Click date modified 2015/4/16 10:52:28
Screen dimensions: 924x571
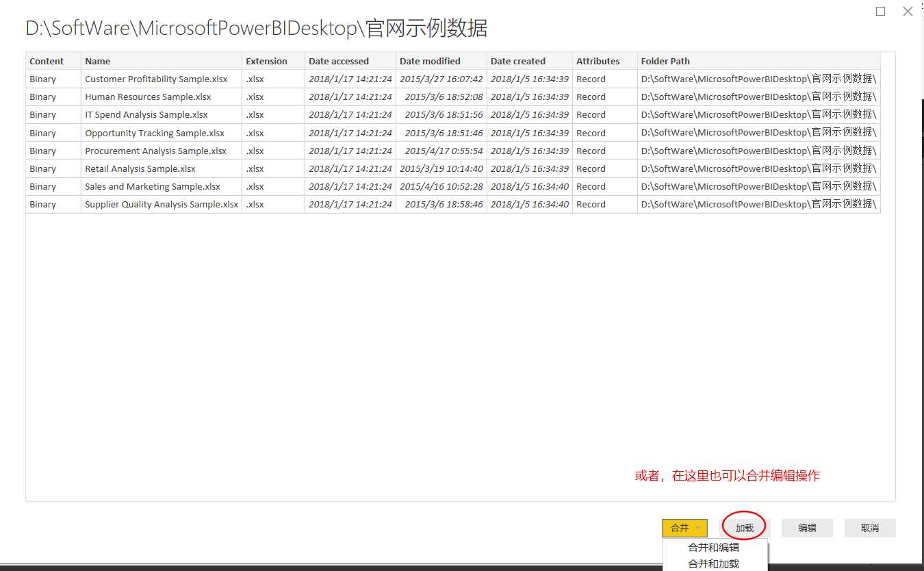441,186
